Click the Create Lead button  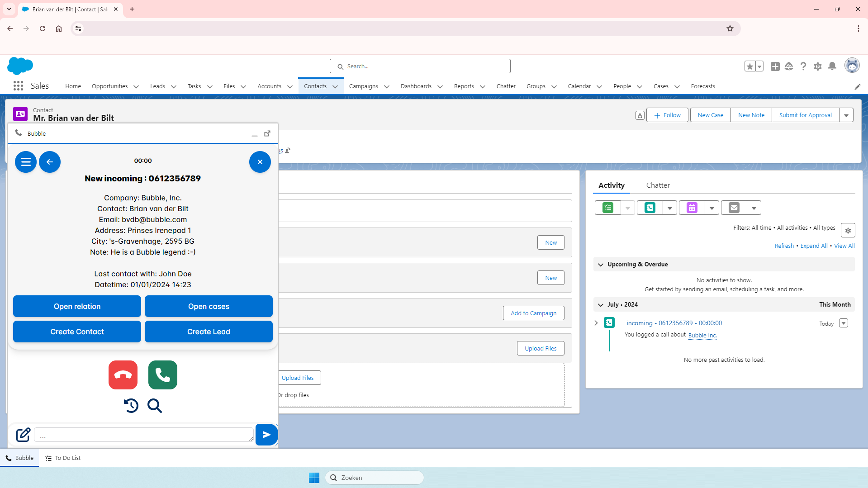coord(209,332)
